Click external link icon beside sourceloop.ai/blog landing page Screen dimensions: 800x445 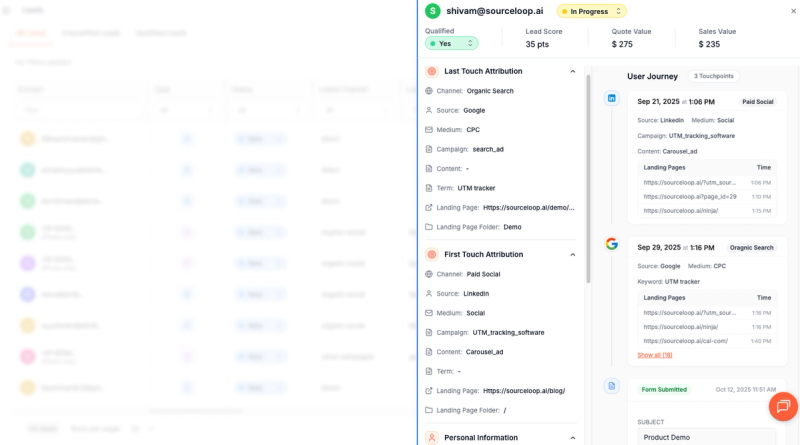pos(429,391)
